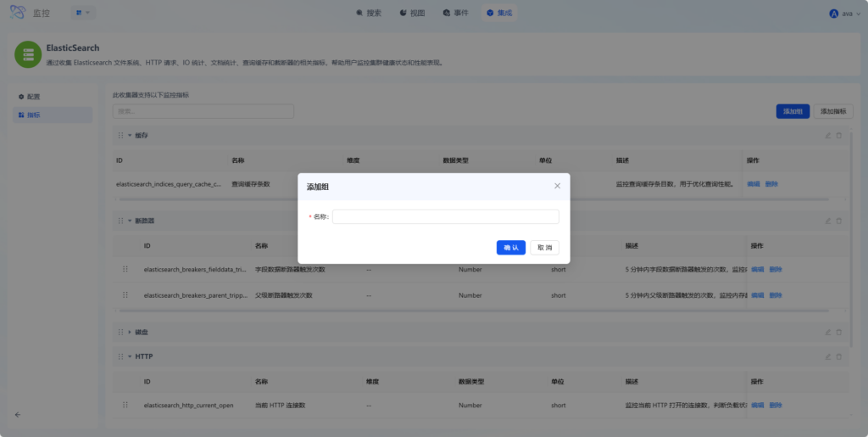Viewport: 868px width, 437px height.
Task: Collapse the 断路器 group
Action: point(130,221)
